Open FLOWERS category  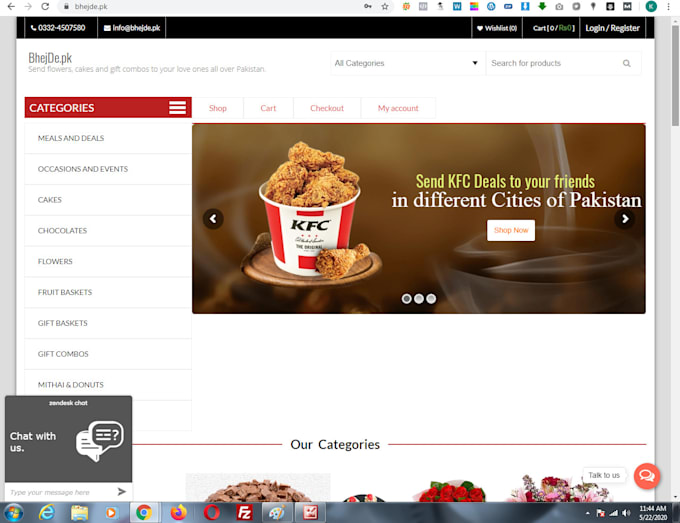point(108,262)
